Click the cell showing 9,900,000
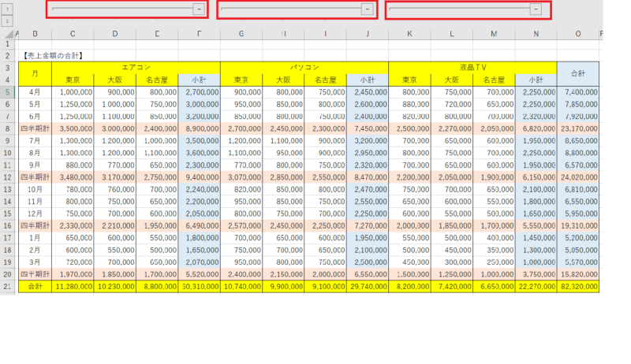Image resolution: width=631 pixels, height=364 pixels. coord(283,287)
